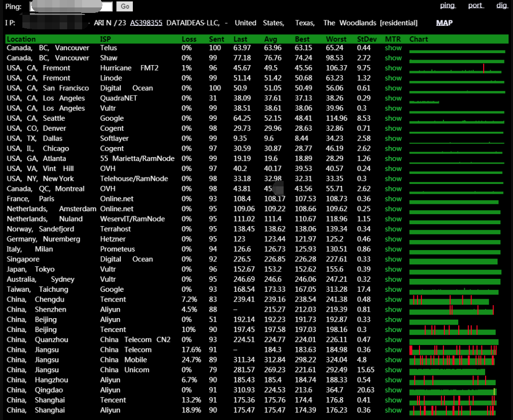513x420 pixels.
Task: Click the Qingdao Aliyun latency chart
Action: click(453, 391)
